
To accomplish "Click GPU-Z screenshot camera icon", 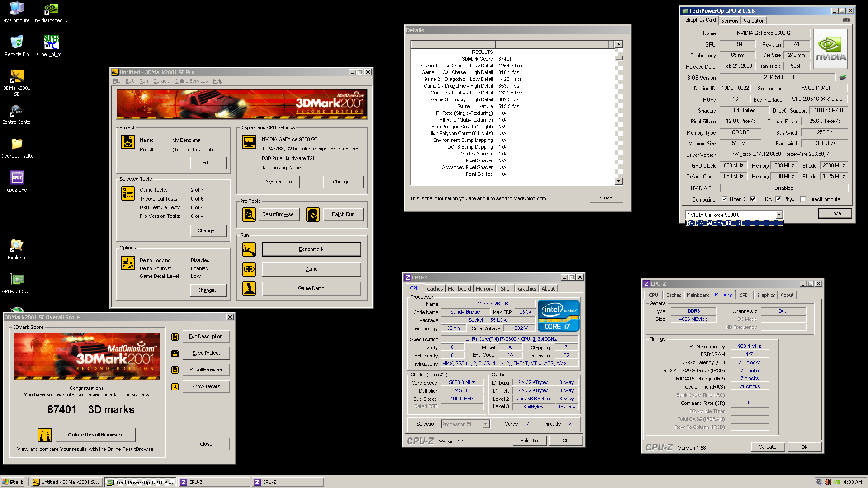I will (846, 20).
